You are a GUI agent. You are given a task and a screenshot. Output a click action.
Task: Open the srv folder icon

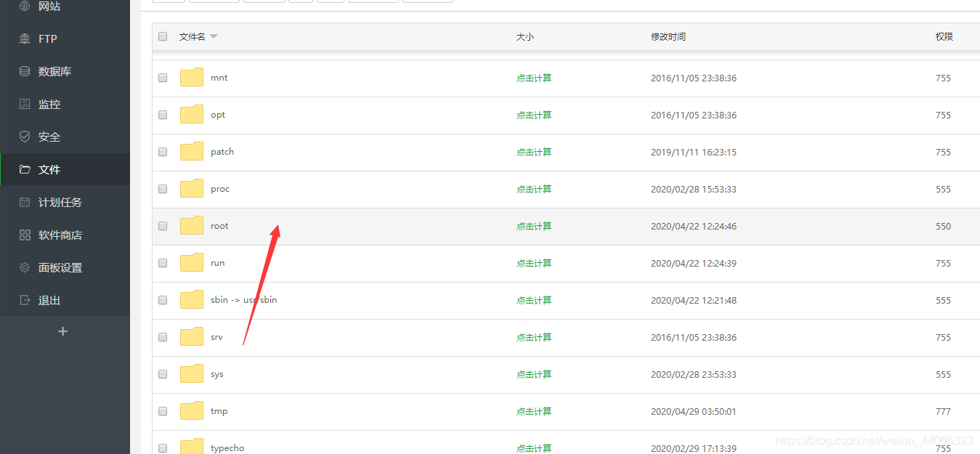pyautogui.click(x=192, y=337)
